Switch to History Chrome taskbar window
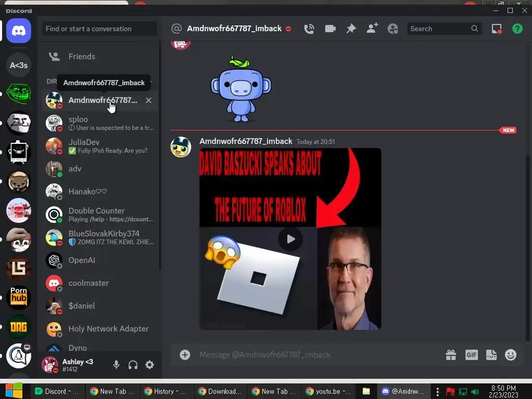This screenshot has width=532, height=399. [166, 391]
